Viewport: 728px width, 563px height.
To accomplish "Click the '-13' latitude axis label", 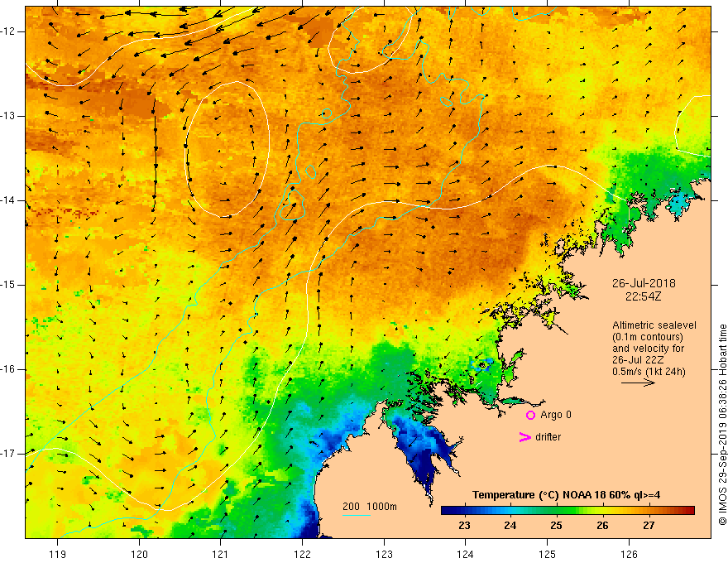I will (8, 116).
